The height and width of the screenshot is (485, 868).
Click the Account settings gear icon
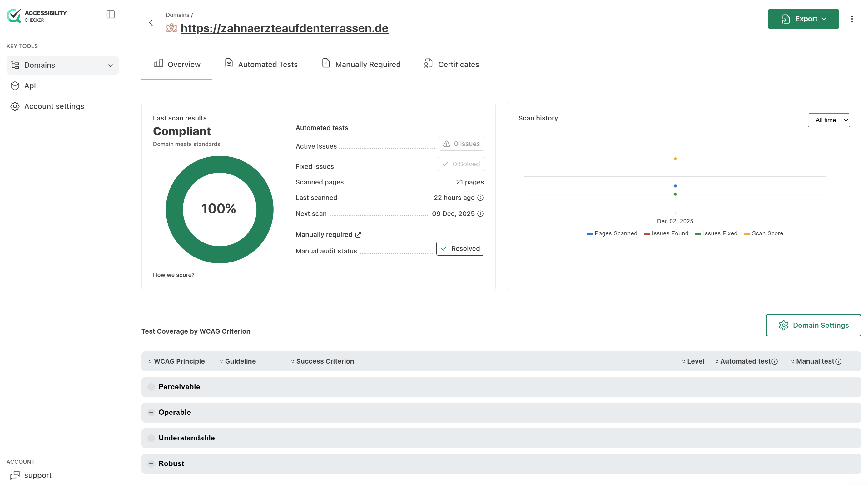click(x=15, y=106)
